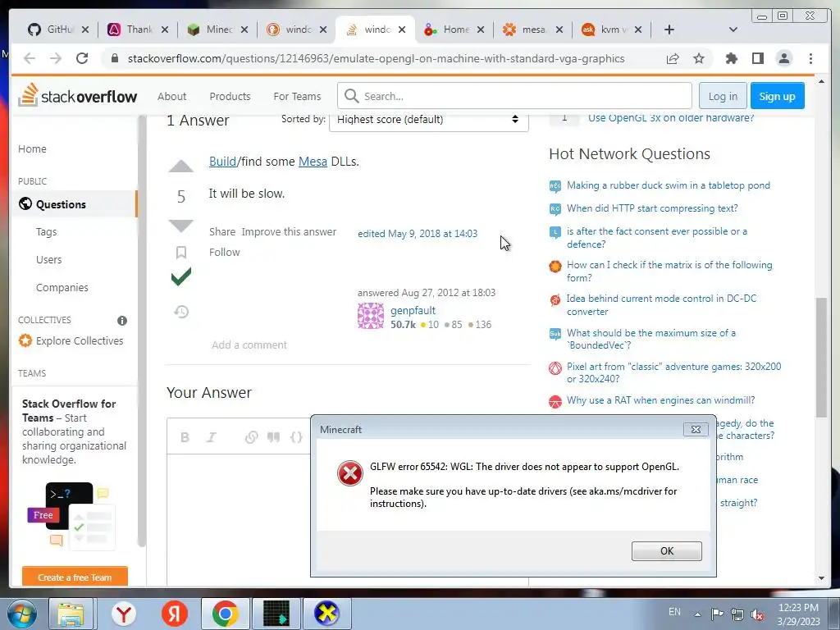Click the Collectives info icon
The width and height of the screenshot is (840, 630).
click(122, 321)
